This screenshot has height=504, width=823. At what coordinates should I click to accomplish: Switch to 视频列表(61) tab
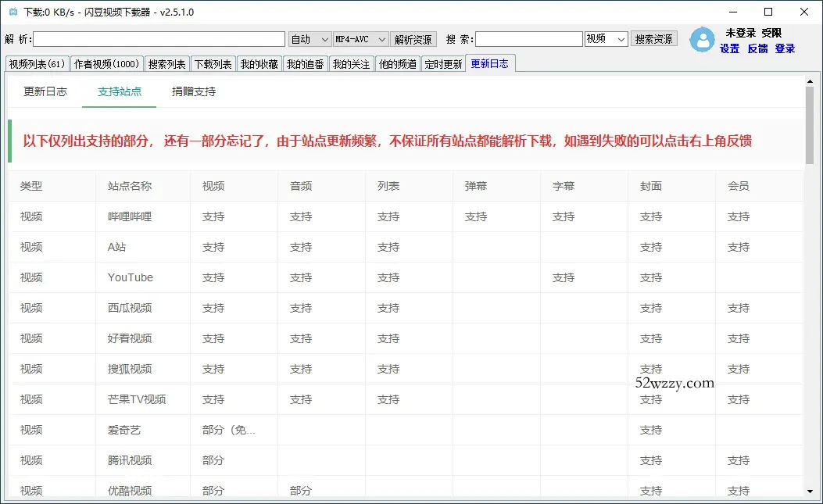click(x=38, y=64)
